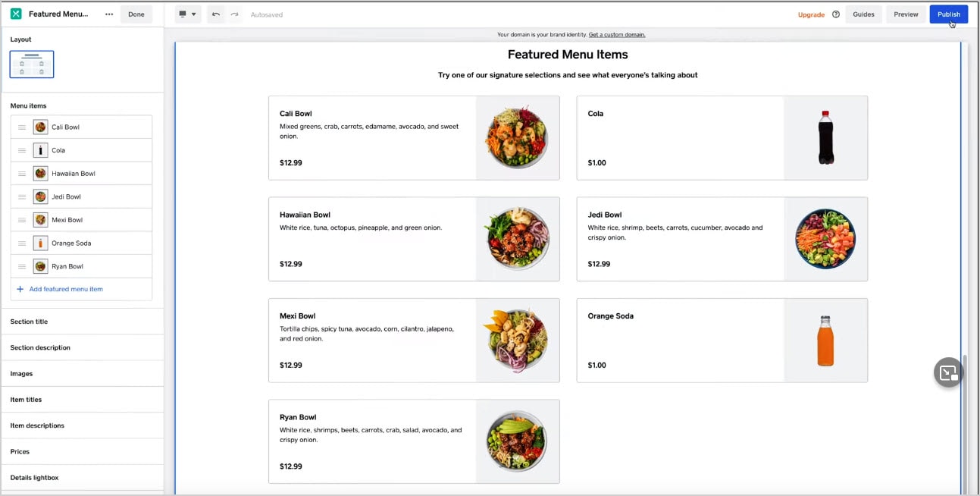The width and height of the screenshot is (980, 496).
Task: Click the Publish button
Action: coord(948,14)
